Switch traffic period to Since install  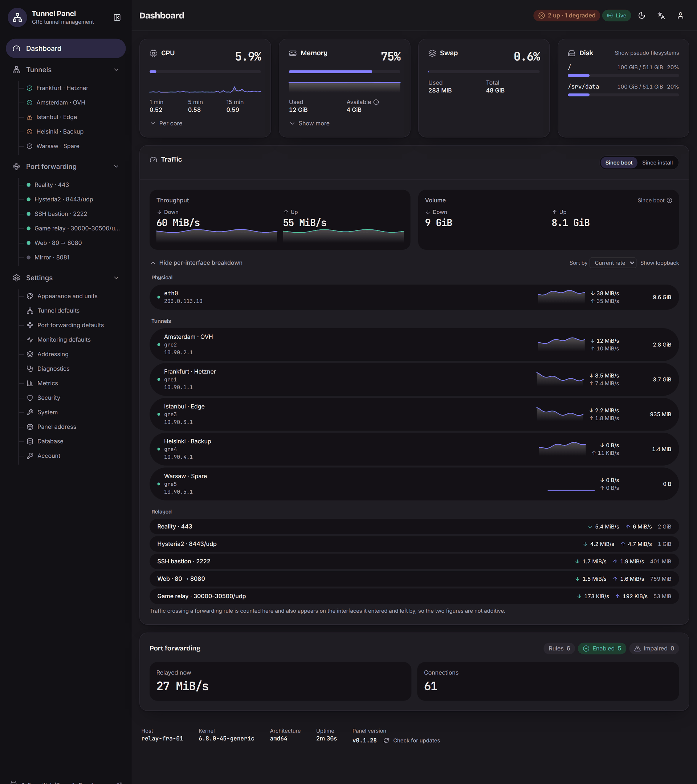pyautogui.click(x=657, y=163)
